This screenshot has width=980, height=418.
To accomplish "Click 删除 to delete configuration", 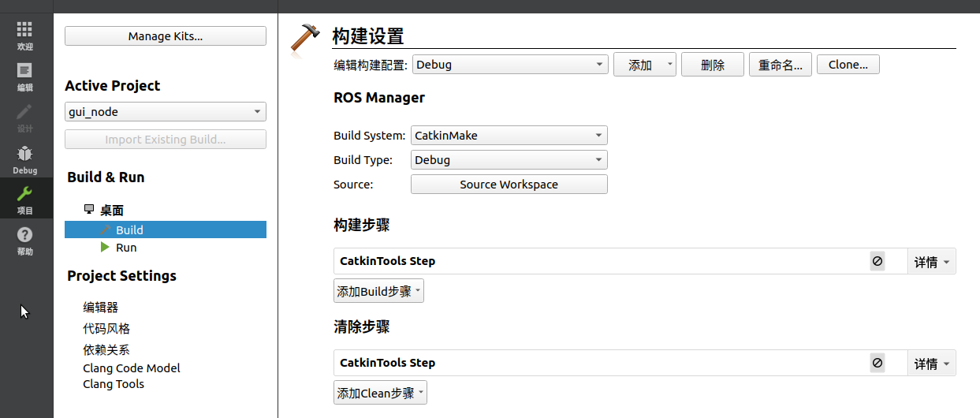I will coord(713,65).
